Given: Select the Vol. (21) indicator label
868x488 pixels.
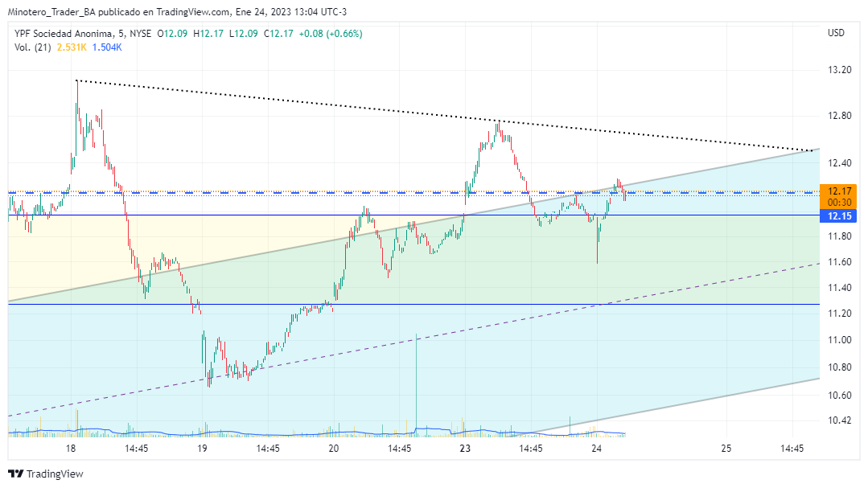Looking at the screenshot, I should tap(33, 47).
